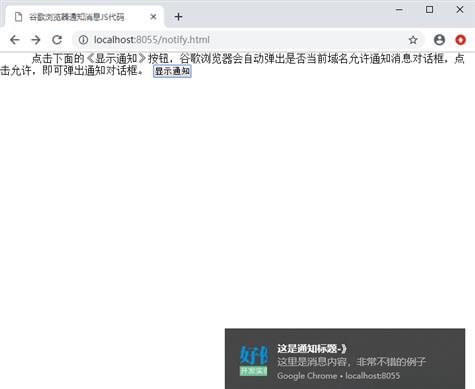Minimize the Chrome window
The image size is (475, 389).
coord(399,10)
